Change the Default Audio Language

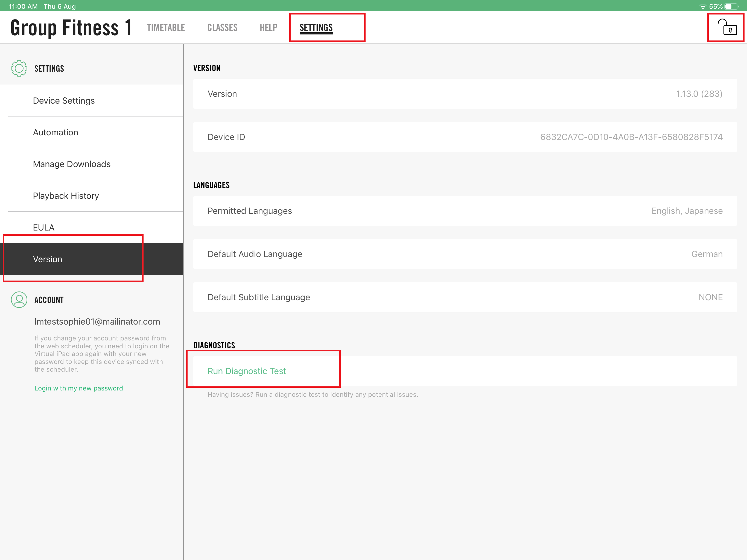(x=465, y=254)
